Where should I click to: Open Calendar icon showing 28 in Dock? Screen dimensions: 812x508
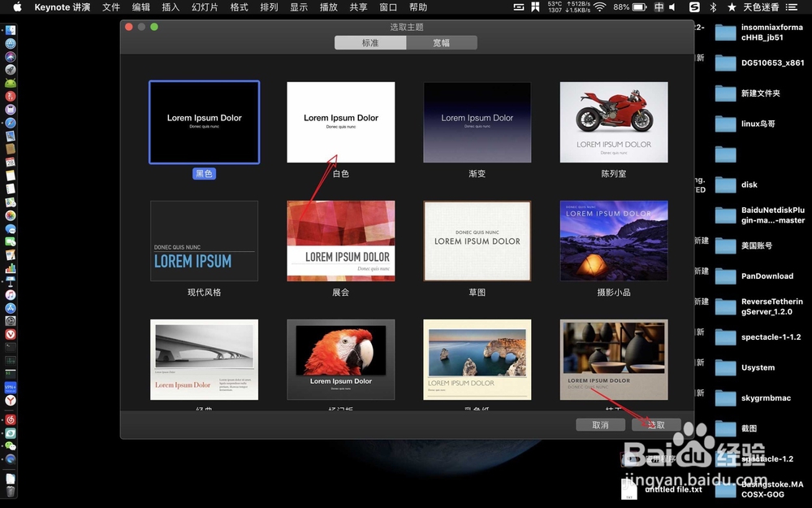point(11,163)
